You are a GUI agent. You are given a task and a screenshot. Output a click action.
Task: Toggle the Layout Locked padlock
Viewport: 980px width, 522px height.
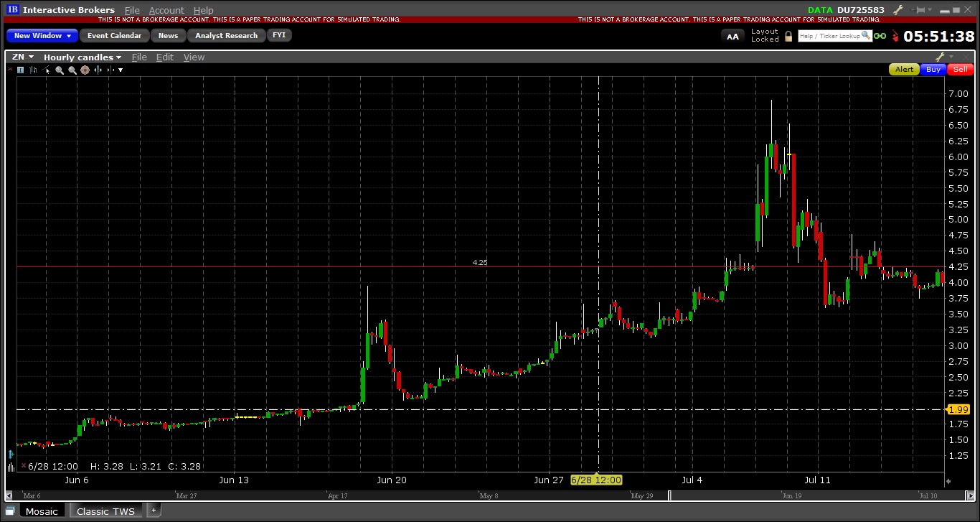pos(788,35)
